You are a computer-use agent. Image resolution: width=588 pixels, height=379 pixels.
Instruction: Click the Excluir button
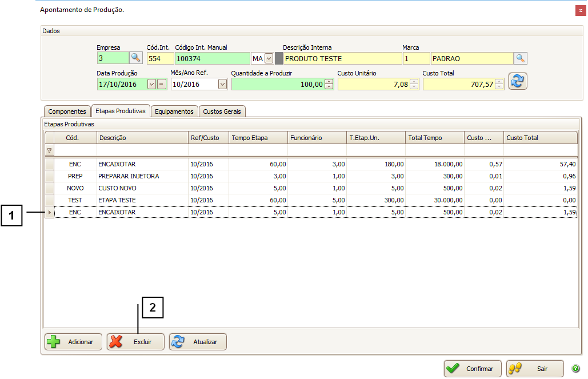tap(135, 342)
